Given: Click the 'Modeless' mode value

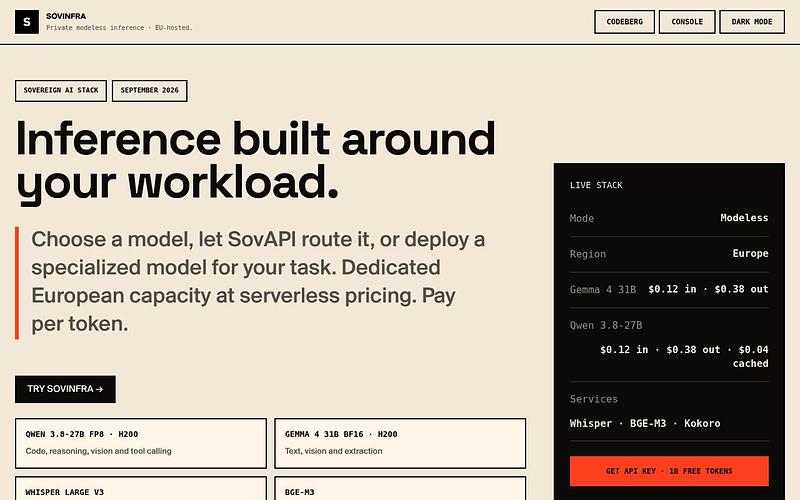Looking at the screenshot, I should tap(744, 218).
